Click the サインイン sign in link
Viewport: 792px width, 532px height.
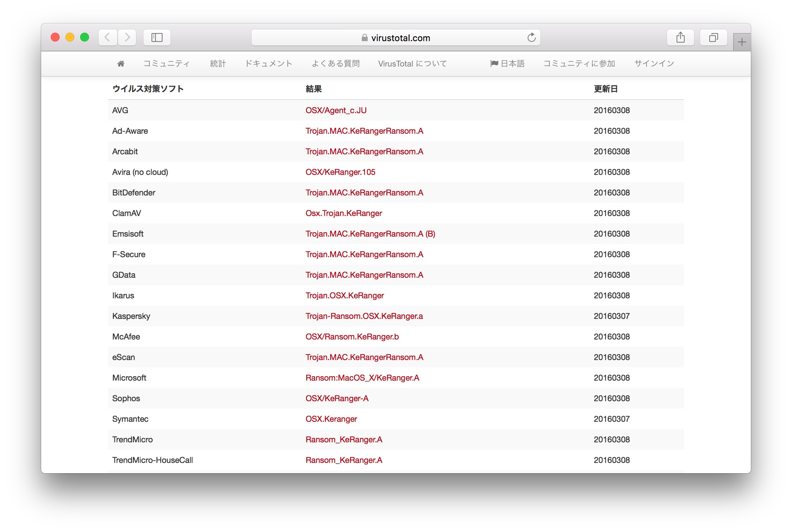tap(654, 64)
